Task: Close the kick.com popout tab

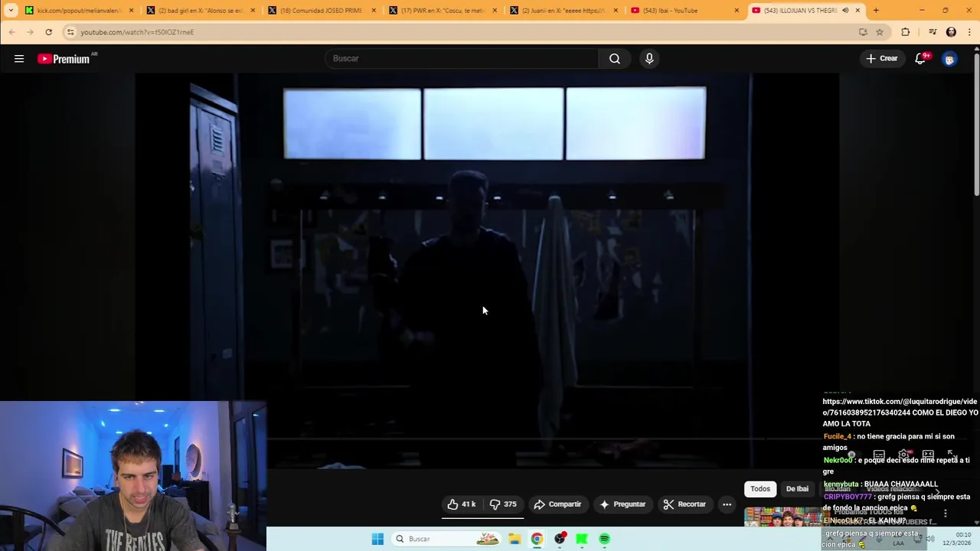Action: tap(131, 11)
